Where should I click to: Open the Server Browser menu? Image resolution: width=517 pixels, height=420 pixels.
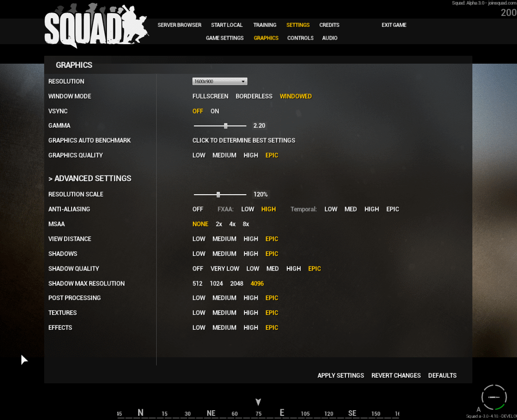179,25
